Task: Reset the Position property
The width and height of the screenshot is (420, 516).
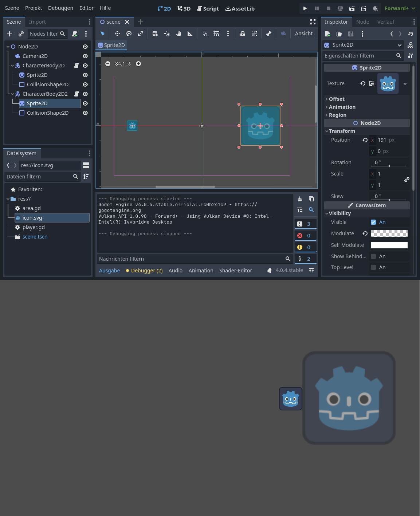Action: tap(365, 140)
